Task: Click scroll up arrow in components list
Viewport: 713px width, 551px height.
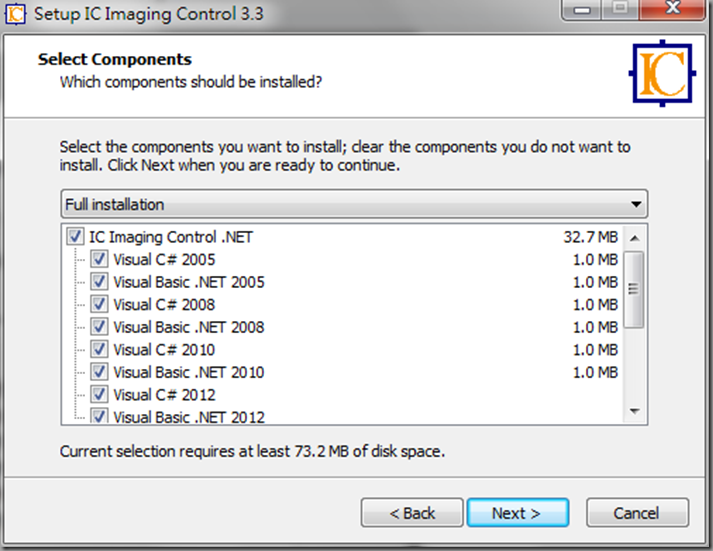Action: pyautogui.click(x=635, y=238)
